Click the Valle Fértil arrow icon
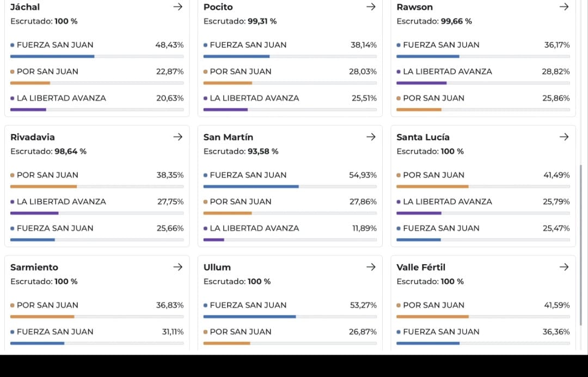 (564, 267)
